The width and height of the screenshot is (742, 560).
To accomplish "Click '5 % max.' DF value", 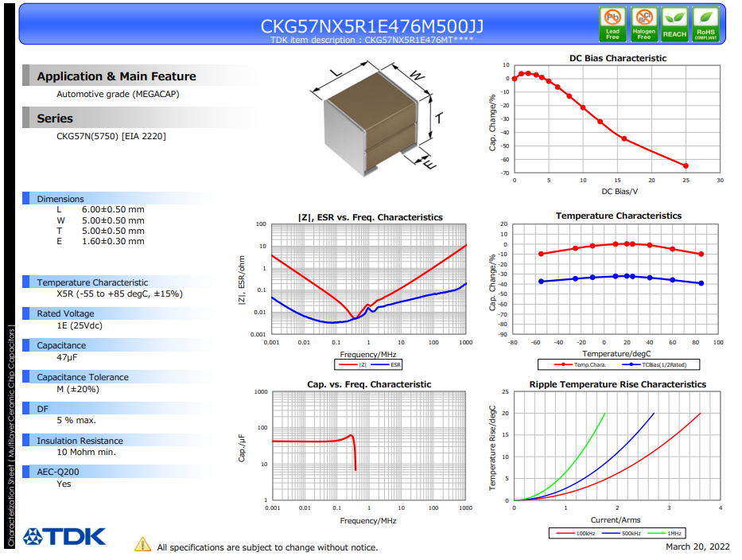I will [x=76, y=420].
